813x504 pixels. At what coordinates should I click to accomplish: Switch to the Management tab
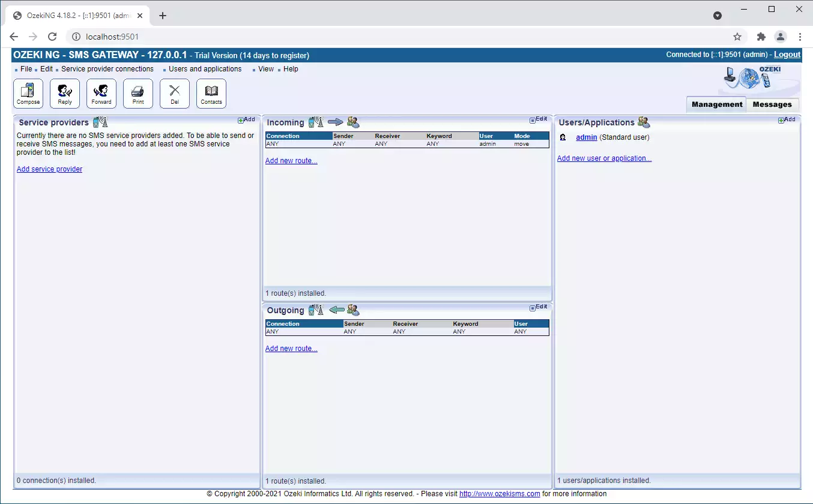(716, 104)
